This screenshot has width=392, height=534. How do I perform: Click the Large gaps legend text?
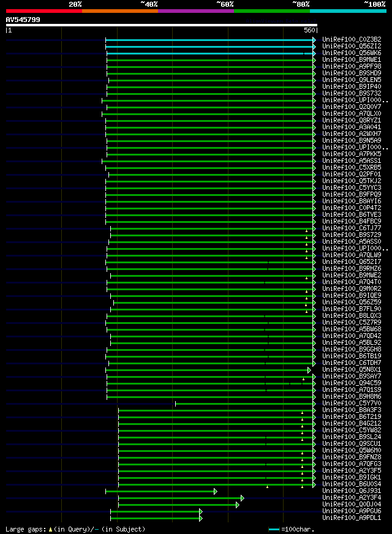click(x=26, y=530)
